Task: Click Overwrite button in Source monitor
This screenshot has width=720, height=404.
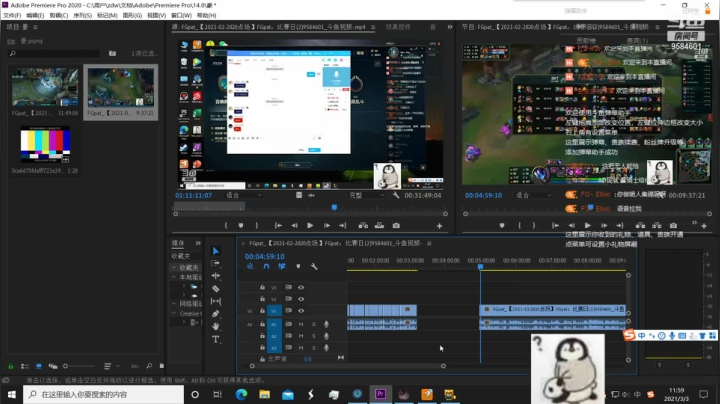Action: click(x=379, y=225)
